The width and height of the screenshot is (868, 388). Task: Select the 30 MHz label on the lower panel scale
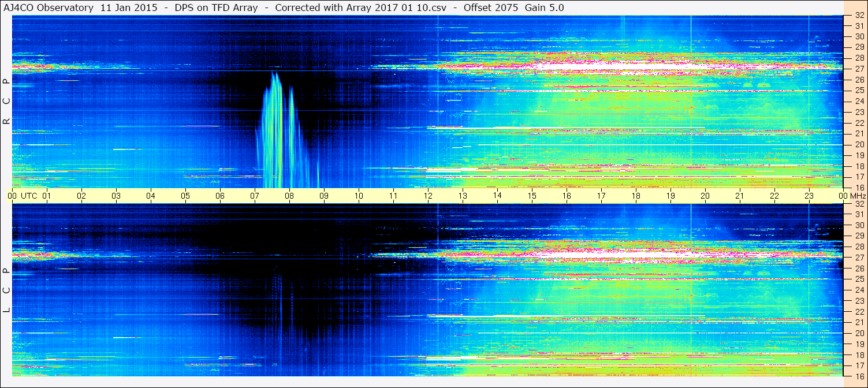tap(859, 225)
